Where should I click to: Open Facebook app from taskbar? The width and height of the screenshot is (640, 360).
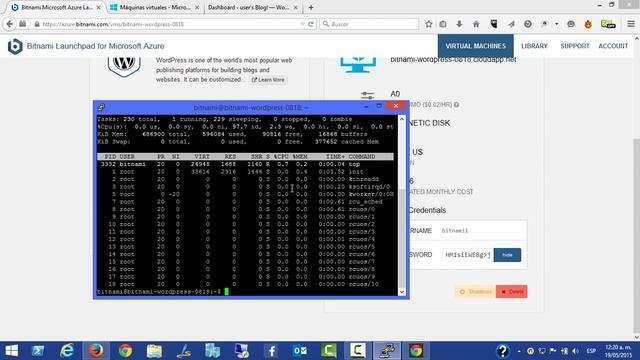coord(271,351)
